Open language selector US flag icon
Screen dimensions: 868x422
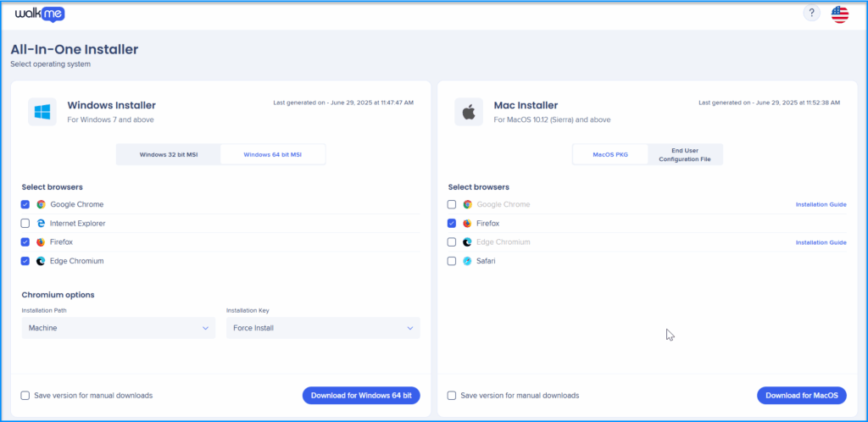(840, 14)
